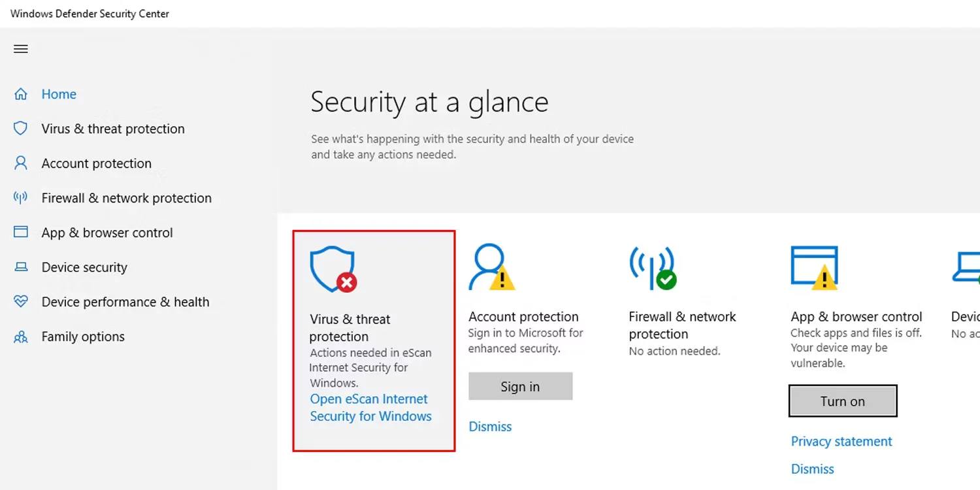Image resolution: width=980 pixels, height=490 pixels.
Task: Click the App & browser control window icon
Action: click(21, 233)
